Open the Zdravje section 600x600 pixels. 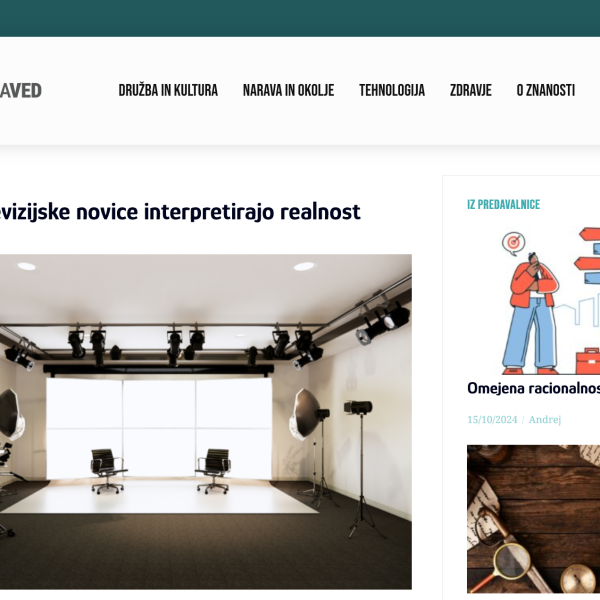(x=471, y=91)
